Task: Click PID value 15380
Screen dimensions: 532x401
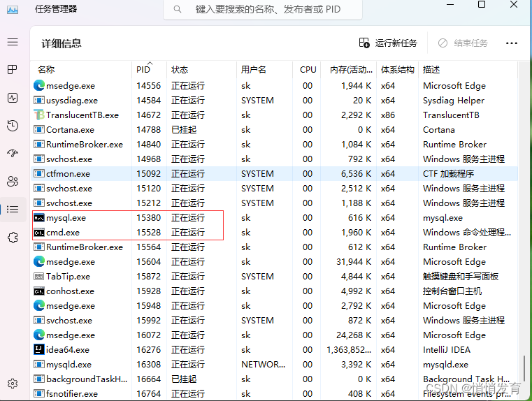Action: (149, 218)
